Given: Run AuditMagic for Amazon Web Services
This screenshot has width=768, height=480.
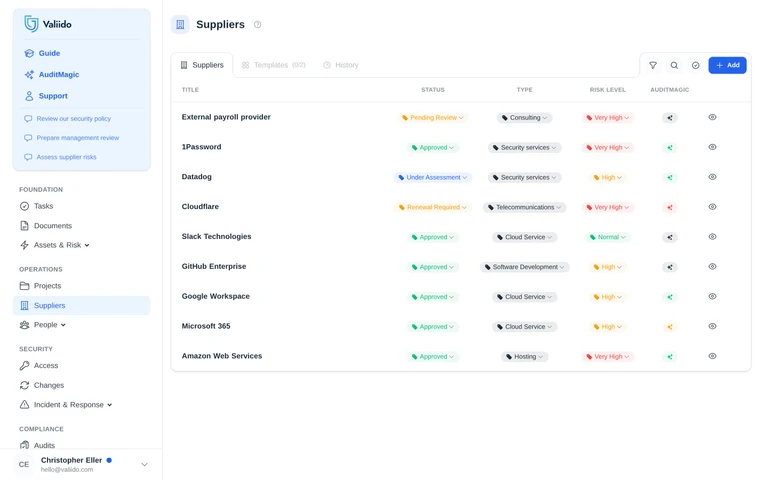Looking at the screenshot, I should [670, 357].
